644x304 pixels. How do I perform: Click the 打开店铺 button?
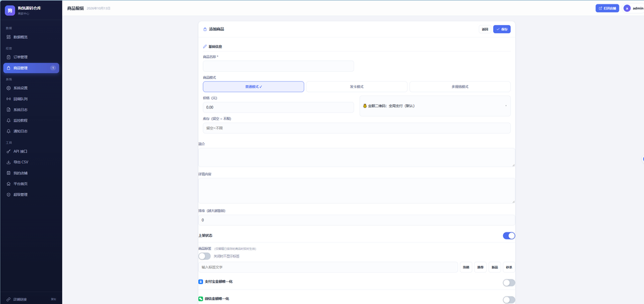point(607,8)
